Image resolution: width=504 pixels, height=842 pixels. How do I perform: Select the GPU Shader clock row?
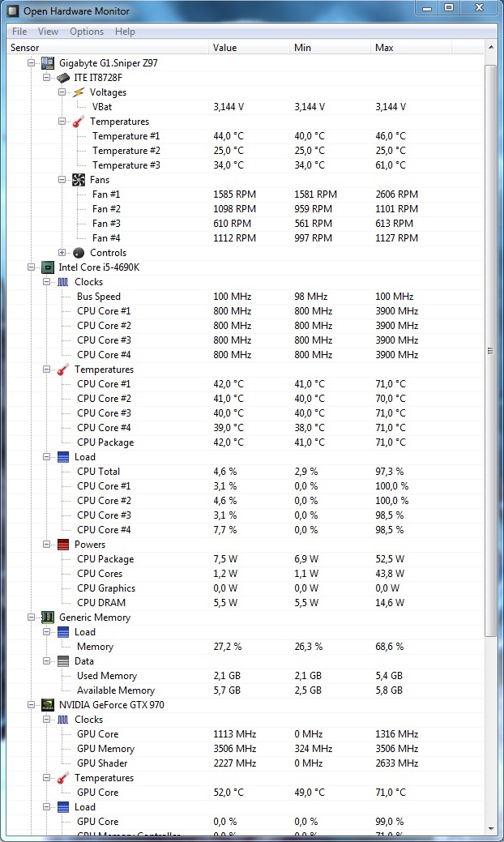[245, 763]
